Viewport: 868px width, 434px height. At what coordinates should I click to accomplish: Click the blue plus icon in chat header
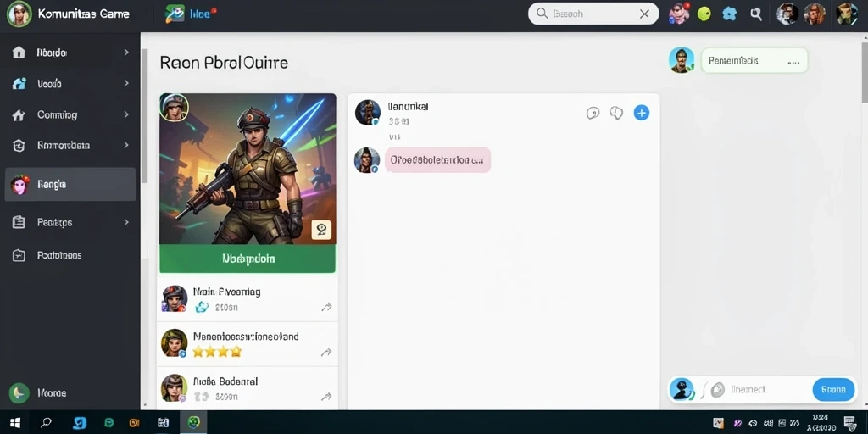pyautogui.click(x=641, y=113)
